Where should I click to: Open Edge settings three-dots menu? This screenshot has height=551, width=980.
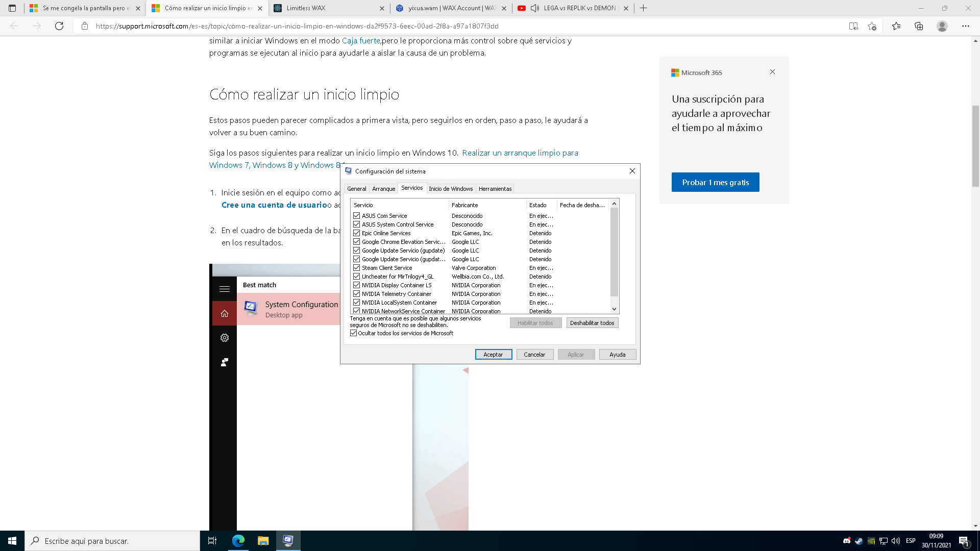965,26
